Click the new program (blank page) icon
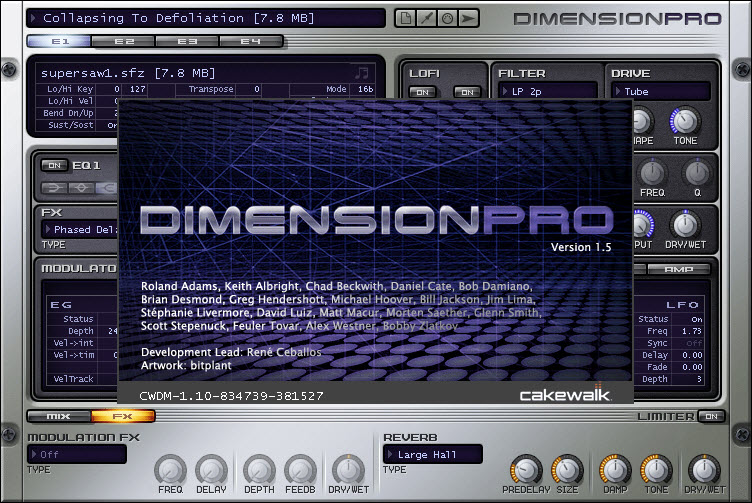The image size is (752, 503). coord(407,18)
